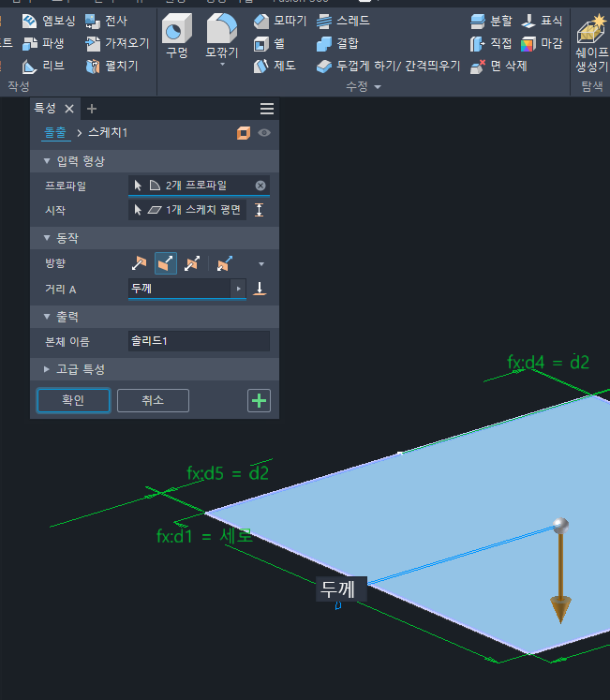
Task: Click the fx:d1 = 세로 dimension
Action: [204, 536]
